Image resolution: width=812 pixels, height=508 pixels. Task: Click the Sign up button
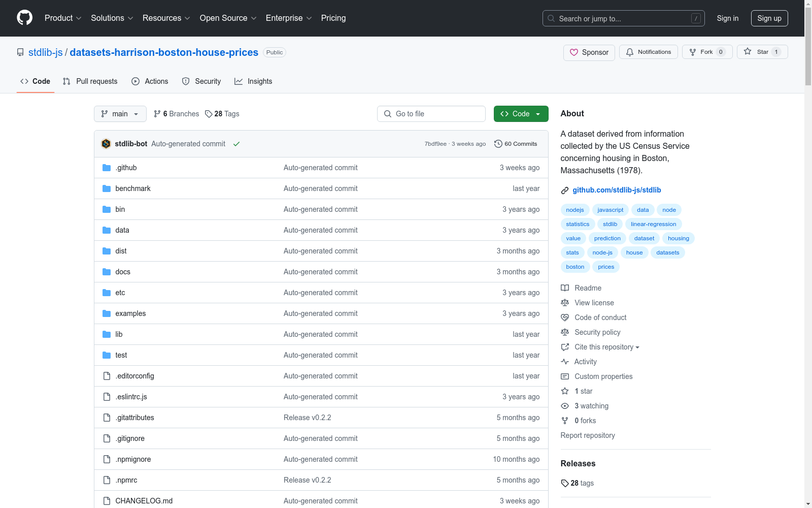click(769, 18)
